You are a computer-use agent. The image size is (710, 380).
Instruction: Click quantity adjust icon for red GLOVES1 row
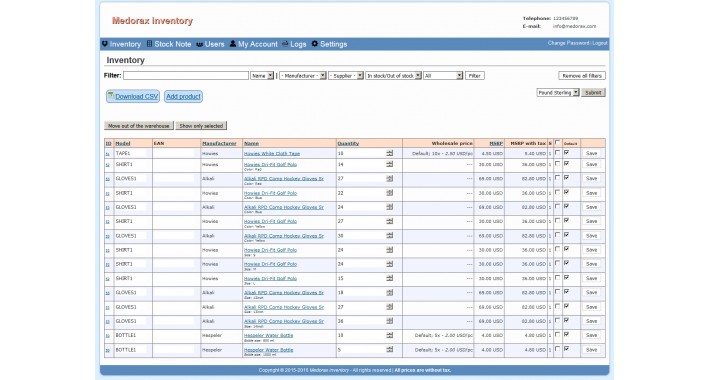(x=389, y=178)
